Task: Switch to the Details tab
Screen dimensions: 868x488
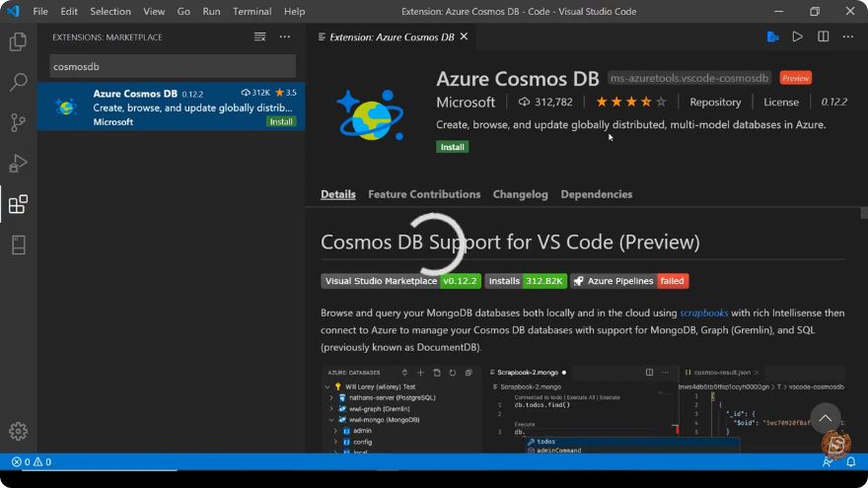Action: [x=338, y=194]
